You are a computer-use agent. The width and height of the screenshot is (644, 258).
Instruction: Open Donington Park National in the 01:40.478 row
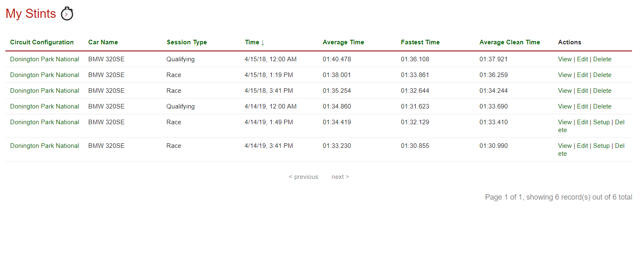coord(45,59)
